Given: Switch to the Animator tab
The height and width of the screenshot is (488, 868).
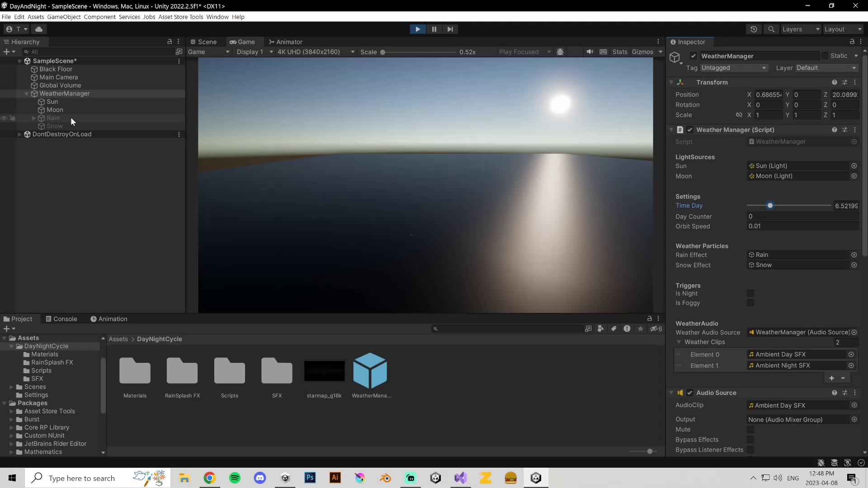Looking at the screenshot, I should [285, 42].
